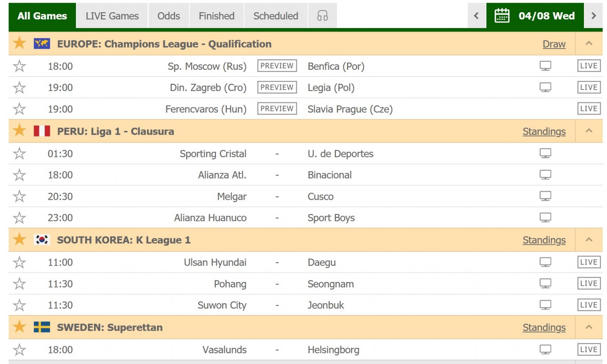The width and height of the screenshot is (607, 364).
Task: Collapse Sweden Superettan section
Action: (589, 327)
